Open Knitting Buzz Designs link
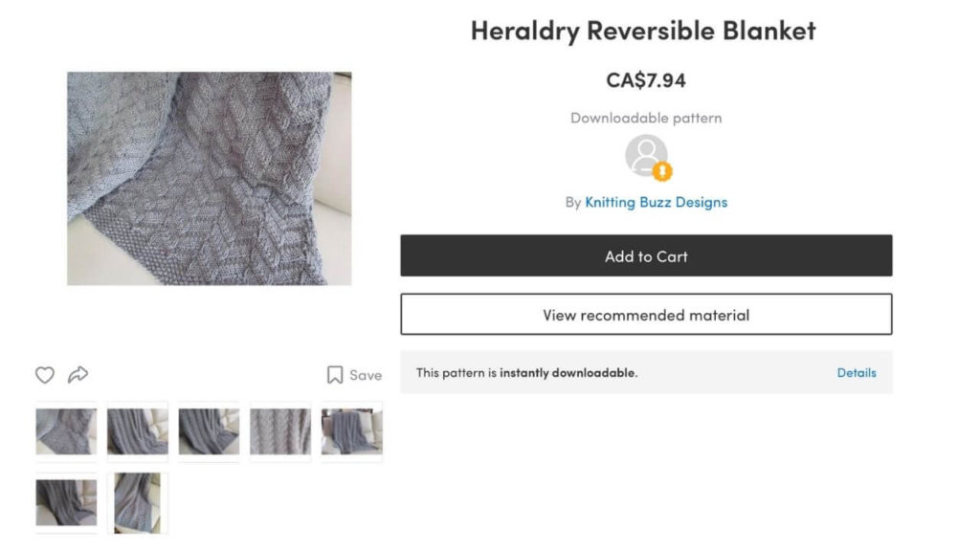This screenshot has height=551, width=980. point(657,202)
